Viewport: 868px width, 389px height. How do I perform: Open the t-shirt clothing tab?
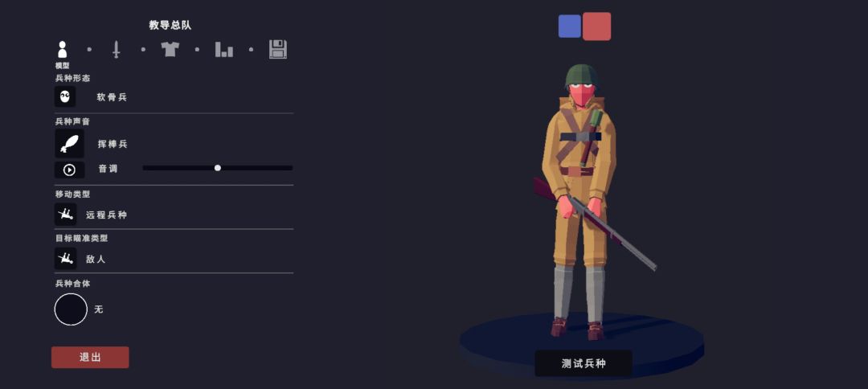pyautogui.click(x=170, y=49)
